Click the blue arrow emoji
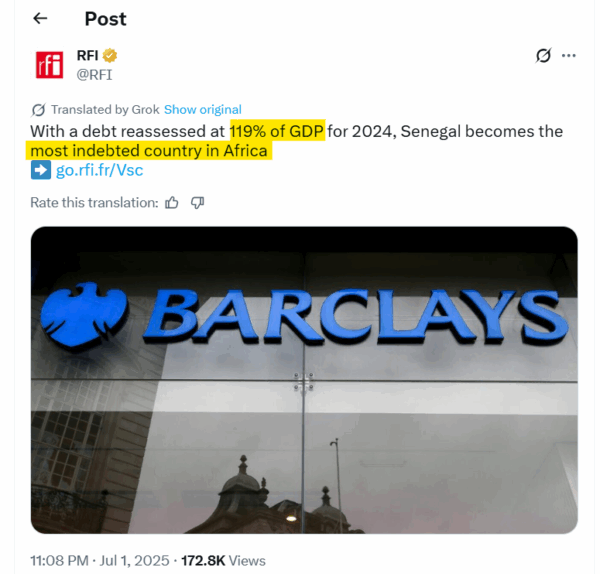600x574 pixels. coord(41,170)
